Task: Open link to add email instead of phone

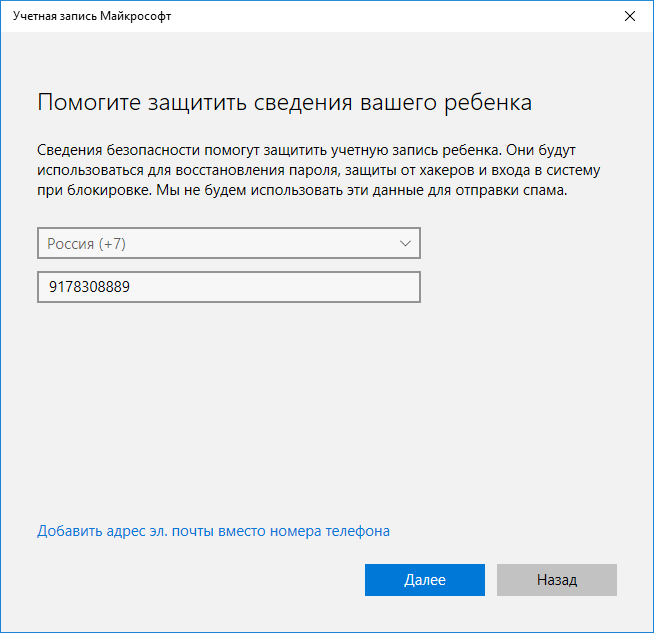Action: click(x=213, y=531)
